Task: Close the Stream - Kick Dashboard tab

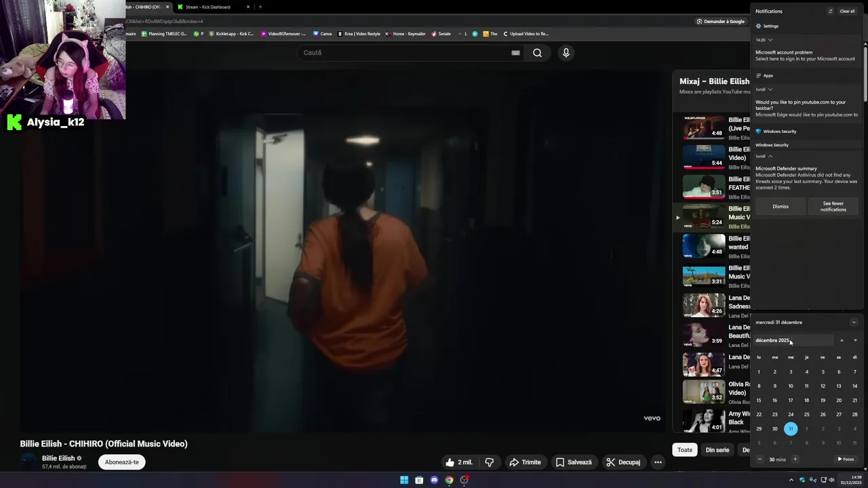Action: point(248,7)
